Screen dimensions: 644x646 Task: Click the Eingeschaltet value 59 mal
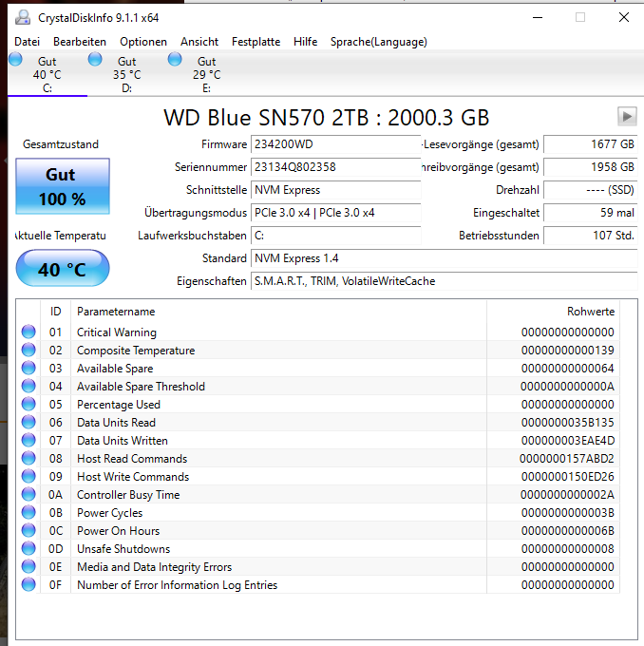pyautogui.click(x=591, y=213)
